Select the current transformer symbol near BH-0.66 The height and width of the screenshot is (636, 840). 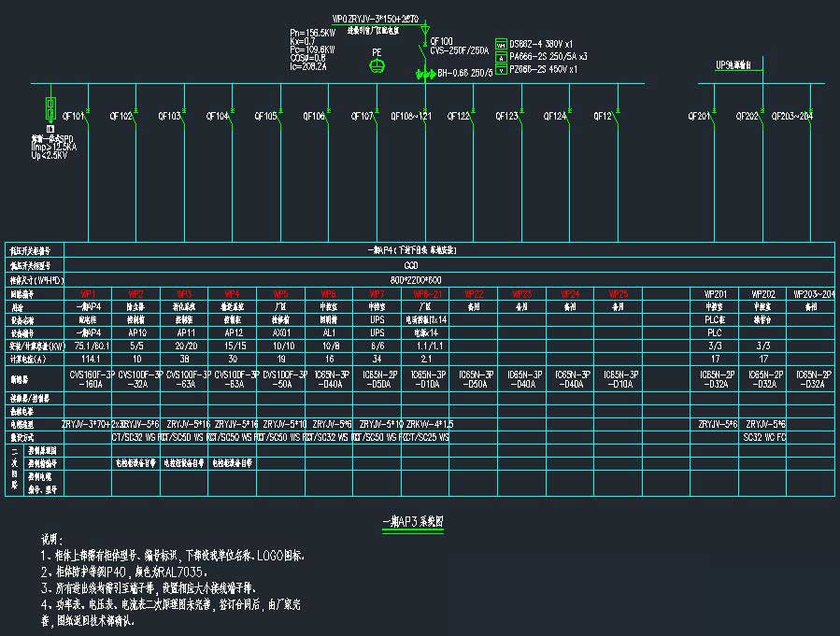click(x=425, y=75)
